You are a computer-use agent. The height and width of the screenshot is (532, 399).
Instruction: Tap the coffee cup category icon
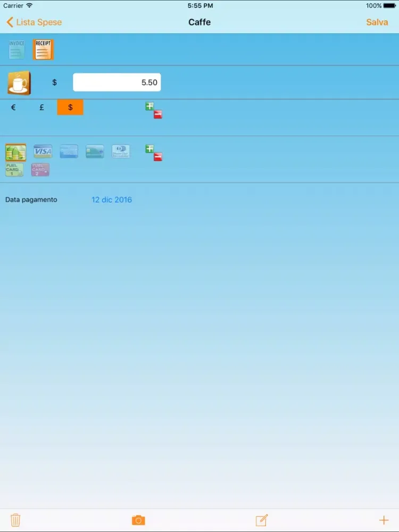pos(19,83)
